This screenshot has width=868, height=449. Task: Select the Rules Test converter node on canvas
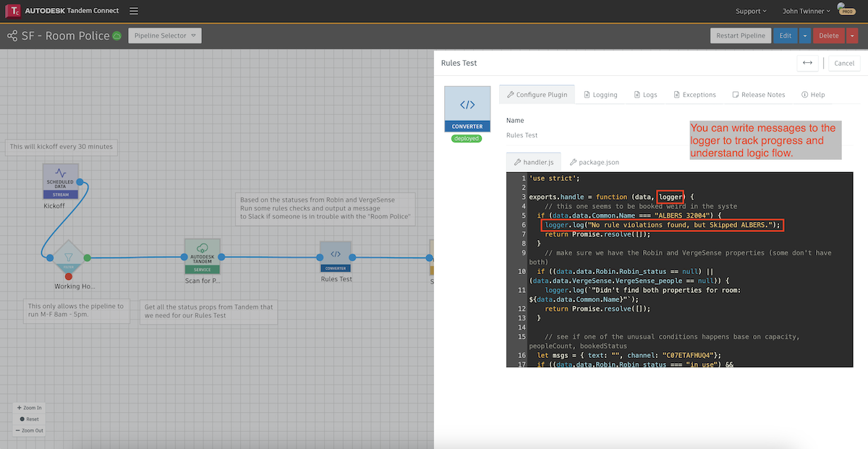(336, 257)
